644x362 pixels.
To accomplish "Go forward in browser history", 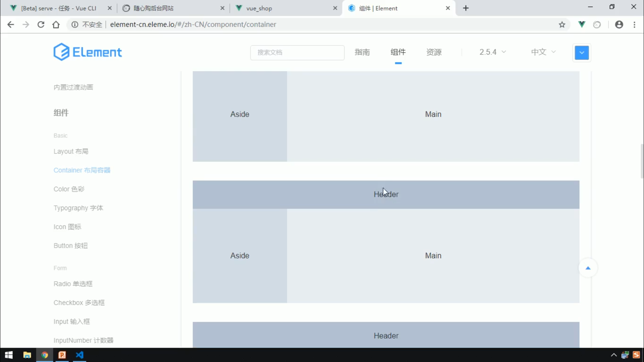I will (x=26, y=24).
